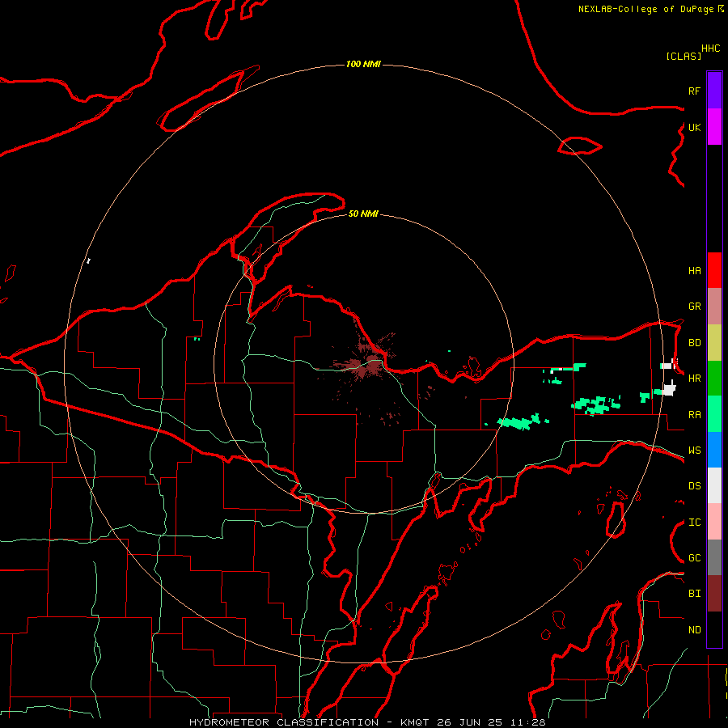Click the DS white legend swatch
Screen dimensions: 728x728
[714, 485]
